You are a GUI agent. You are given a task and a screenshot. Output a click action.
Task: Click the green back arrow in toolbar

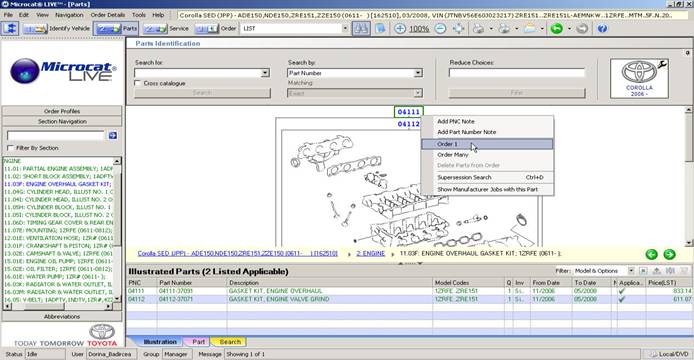click(x=557, y=28)
